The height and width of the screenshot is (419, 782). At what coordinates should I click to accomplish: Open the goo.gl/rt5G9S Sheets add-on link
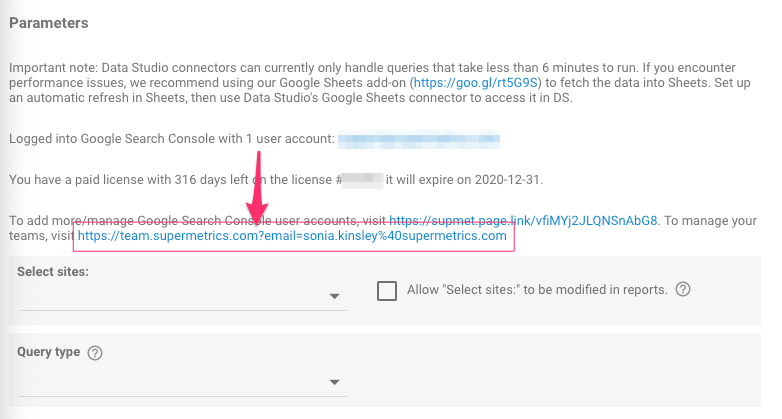(475, 83)
